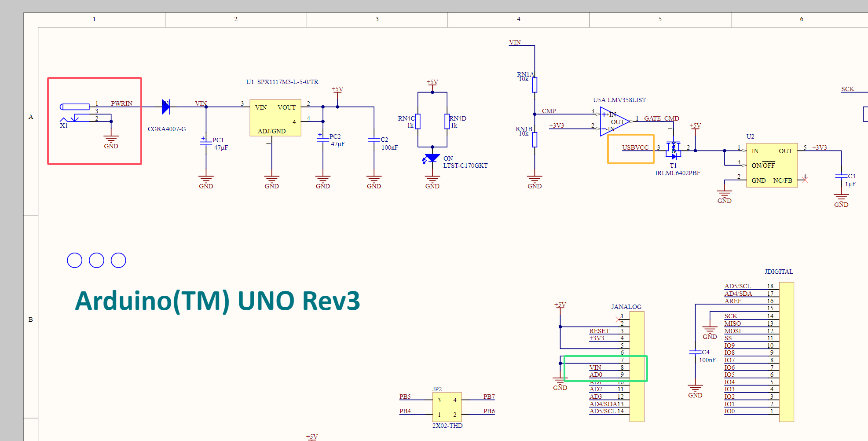The width and height of the screenshot is (868, 441).
Task: Select the T1 IRLML6402PBF MOSFET symbol
Action: tap(674, 150)
